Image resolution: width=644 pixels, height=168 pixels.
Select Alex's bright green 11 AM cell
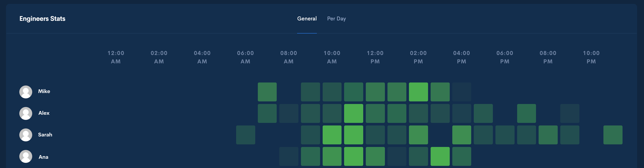point(354,113)
